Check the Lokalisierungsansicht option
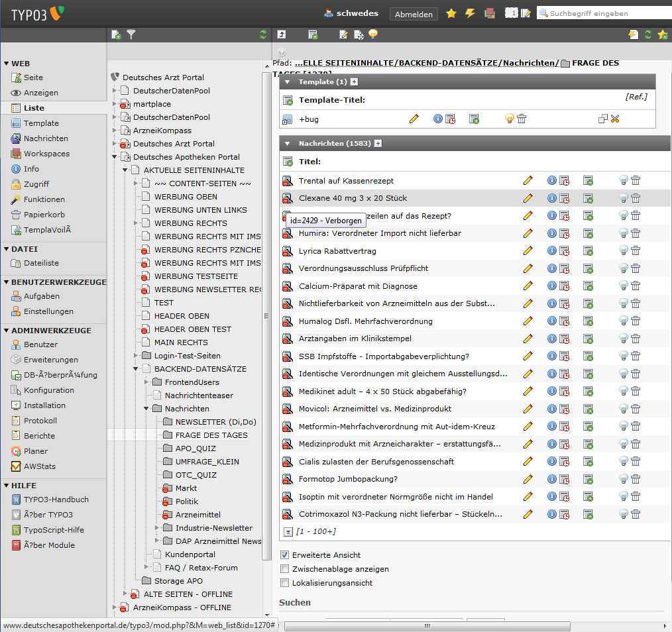The image size is (672, 632). 285,583
